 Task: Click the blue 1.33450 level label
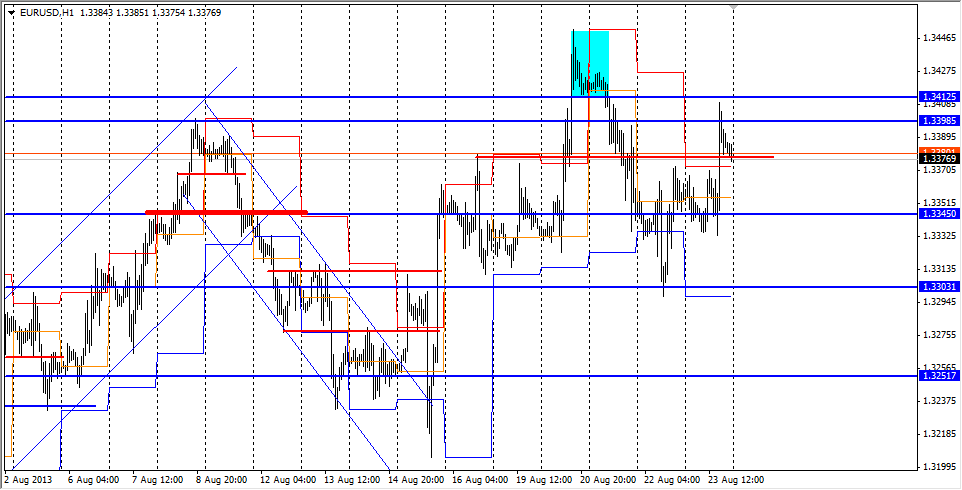tap(939, 214)
